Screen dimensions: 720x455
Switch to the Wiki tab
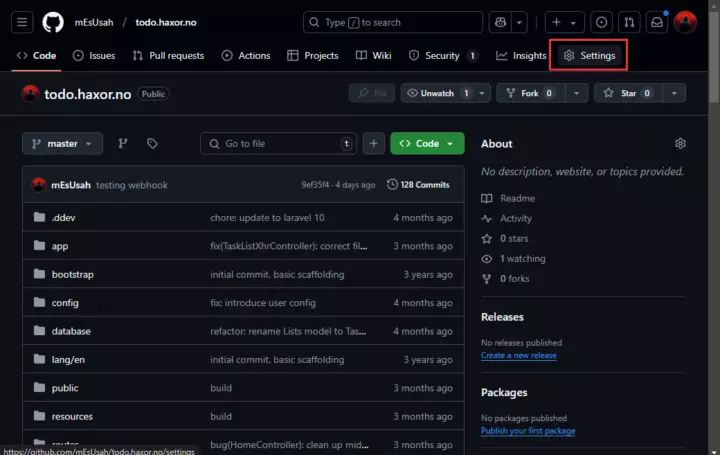tap(373, 56)
